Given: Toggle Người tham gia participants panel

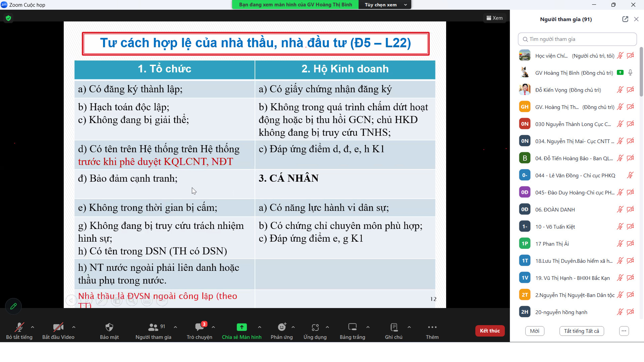Looking at the screenshot, I should pyautogui.click(x=153, y=330).
